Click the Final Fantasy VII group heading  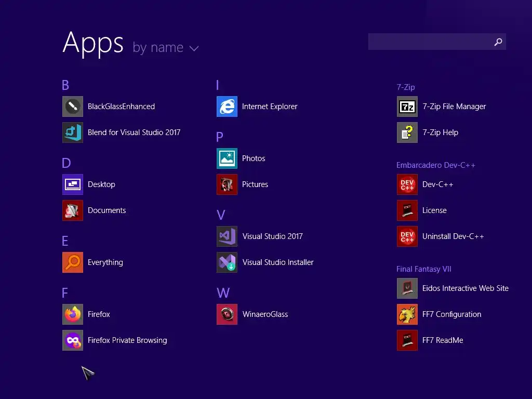click(424, 269)
